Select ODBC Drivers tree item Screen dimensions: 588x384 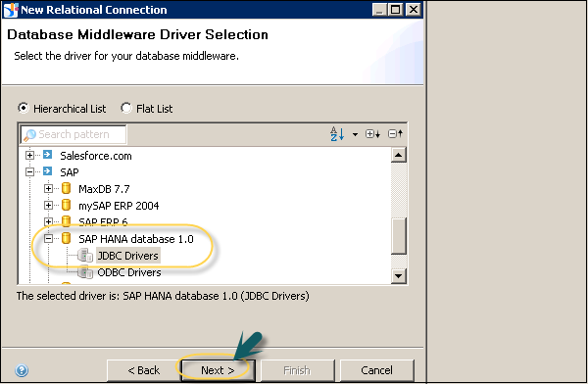tap(129, 272)
